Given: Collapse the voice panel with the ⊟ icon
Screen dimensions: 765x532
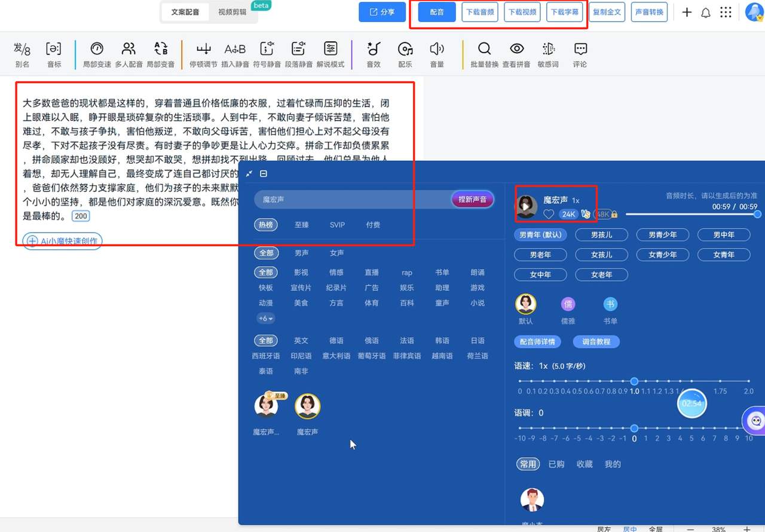Looking at the screenshot, I should click(264, 173).
